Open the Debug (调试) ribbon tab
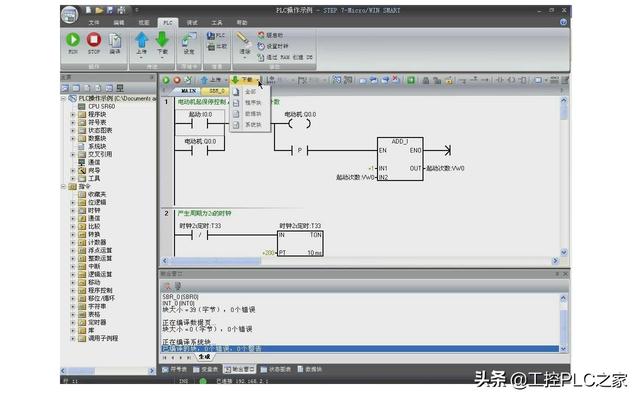The image size is (640, 400). (x=192, y=23)
